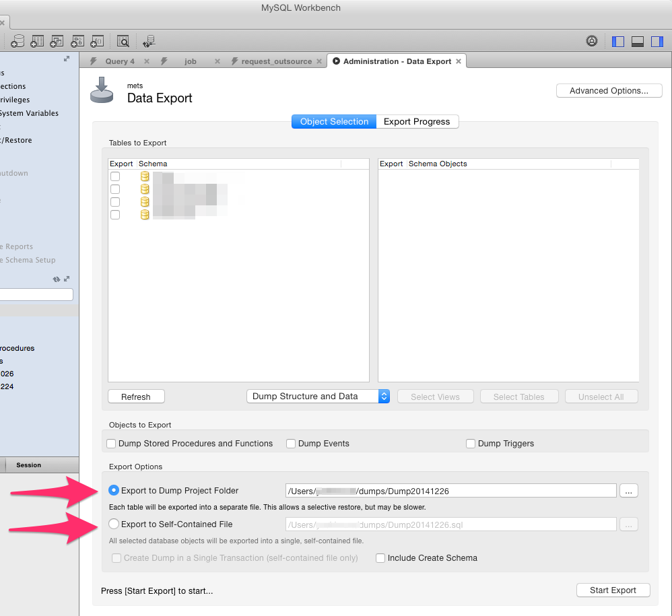This screenshot has height=616, width=672.
Task: Click the reconnect to DBMS icon
Action: [149, 41]
